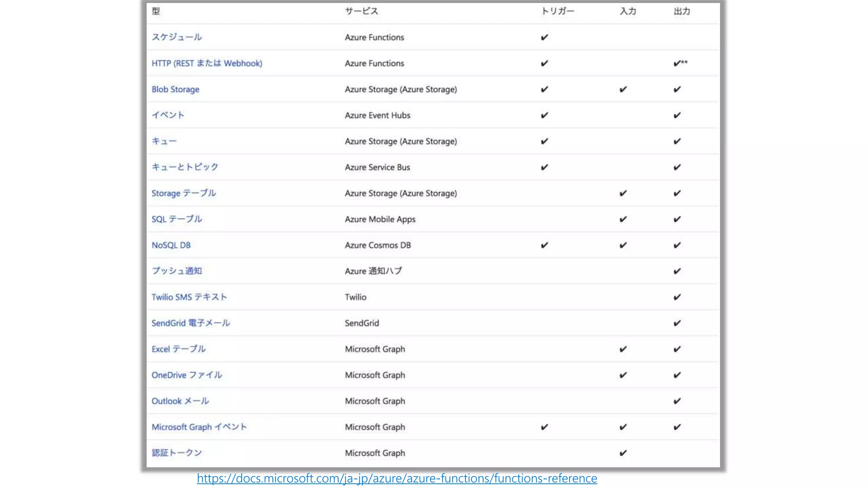The image size is (868, 488).
Task: Click the input checkmark for Excel テーブル
Action: coord(623,349)
